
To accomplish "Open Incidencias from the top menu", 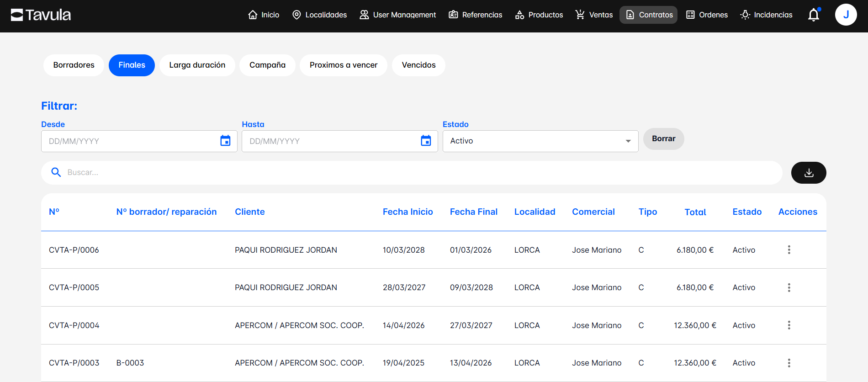I will coord(766,15).
